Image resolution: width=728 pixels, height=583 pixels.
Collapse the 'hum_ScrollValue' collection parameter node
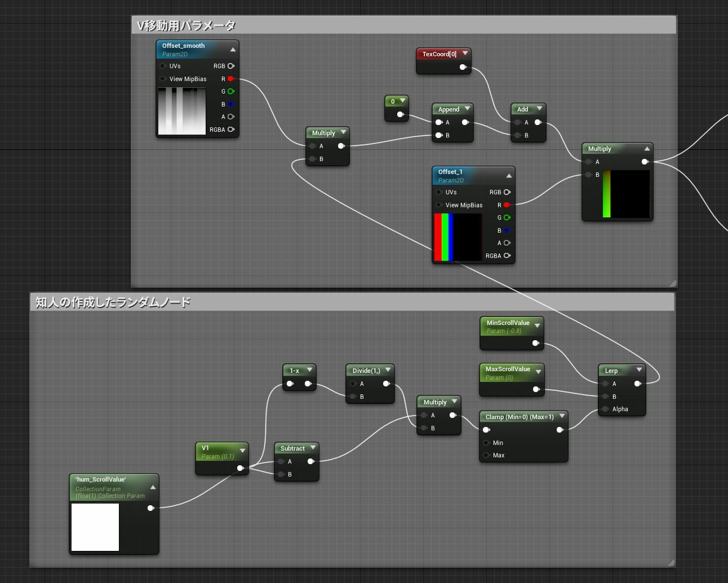coord(152,486)
